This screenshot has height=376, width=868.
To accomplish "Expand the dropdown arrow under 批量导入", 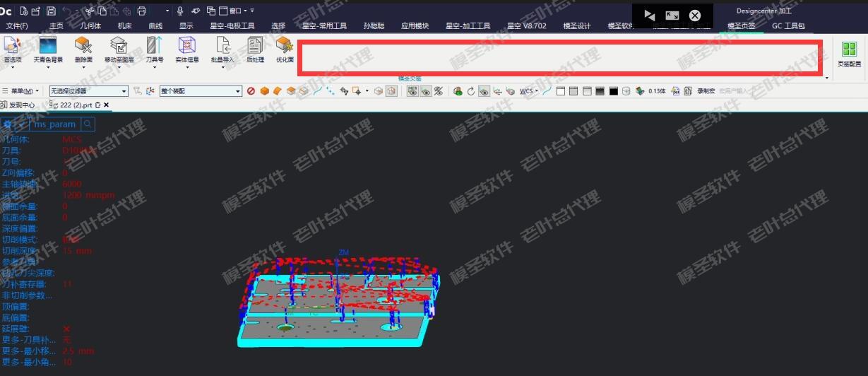I will tap(222, 69).
